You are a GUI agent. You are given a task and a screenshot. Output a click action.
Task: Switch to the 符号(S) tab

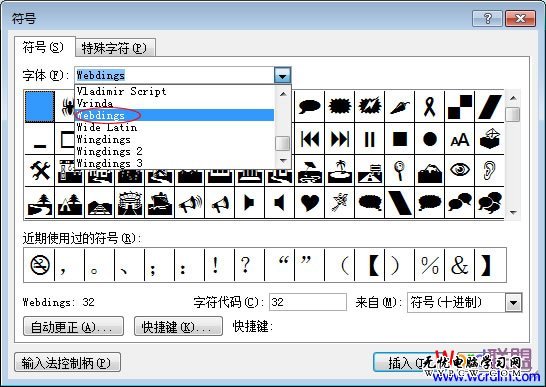tap(44, 47)
